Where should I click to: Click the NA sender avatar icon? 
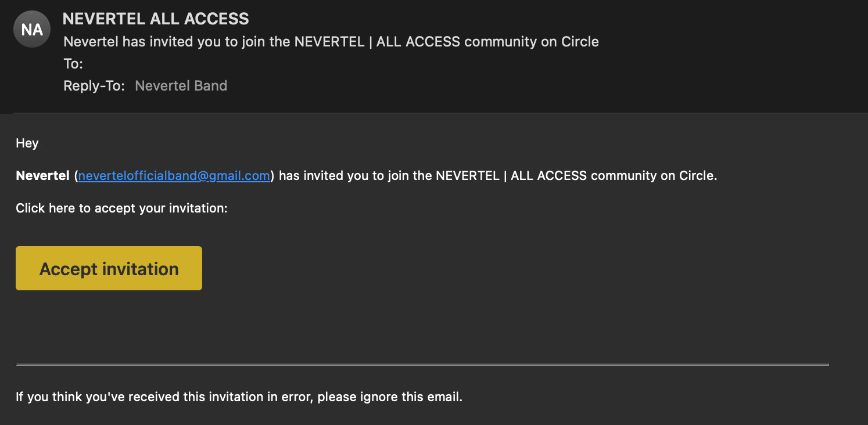pos(32,29)
